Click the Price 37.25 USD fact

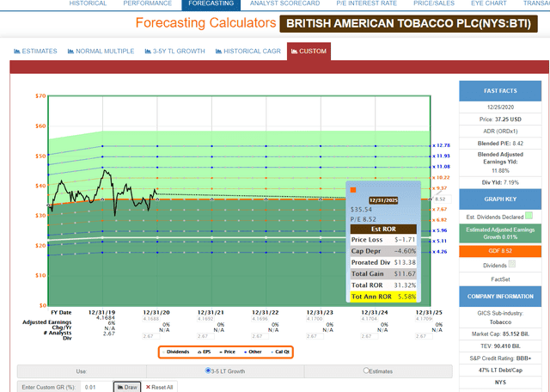tap(500, 119)
